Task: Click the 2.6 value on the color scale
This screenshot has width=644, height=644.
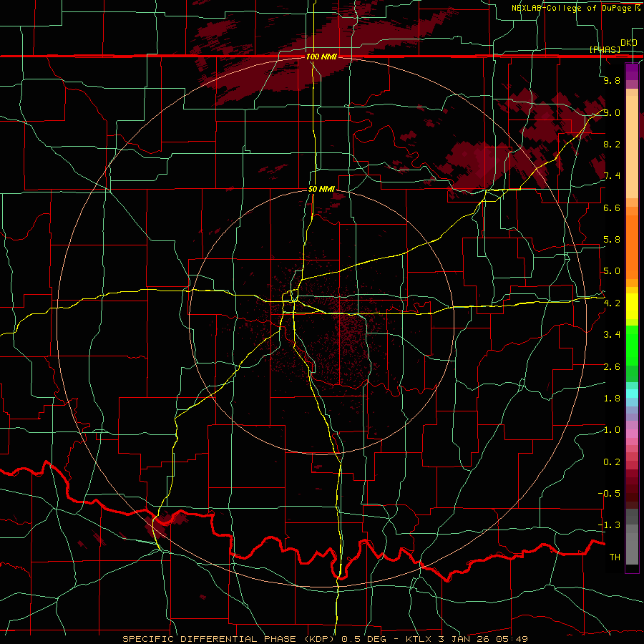Action: pyautogui.click(x=612, y=367)
